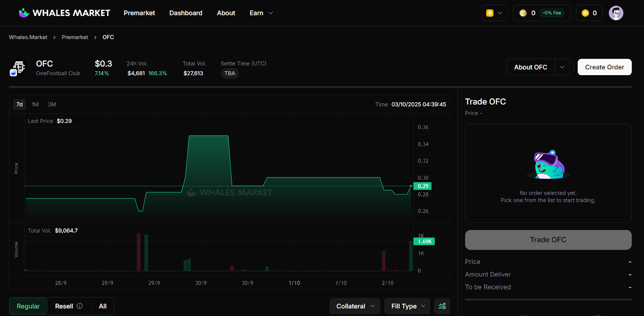Open the BNB chain network selector
The image size is (644, 316).
495,13
